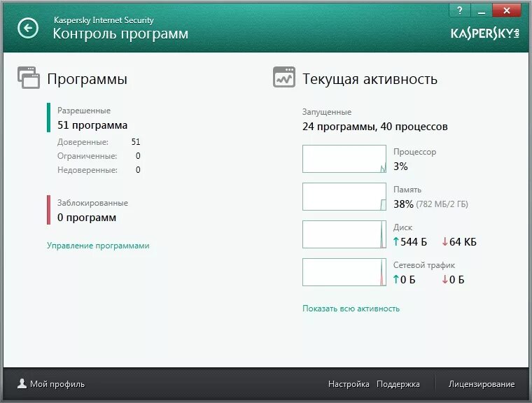Click the 782 МБ/2 ГБ text
The width and height of the screenshot is (532, 403).
point(442,204)
